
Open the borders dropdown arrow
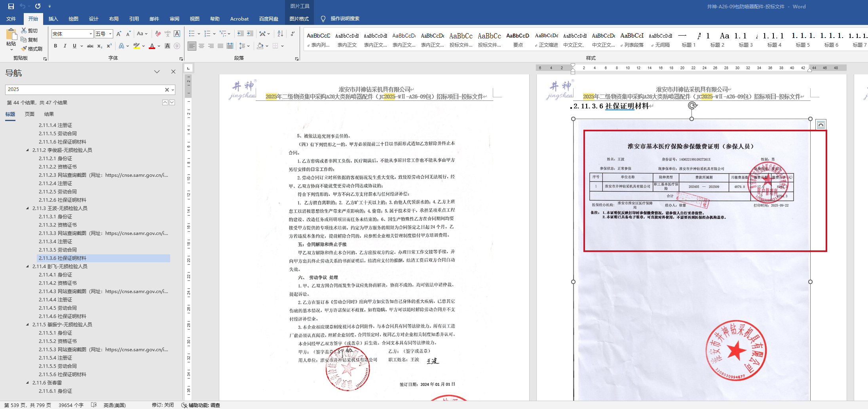pos(282,46)
